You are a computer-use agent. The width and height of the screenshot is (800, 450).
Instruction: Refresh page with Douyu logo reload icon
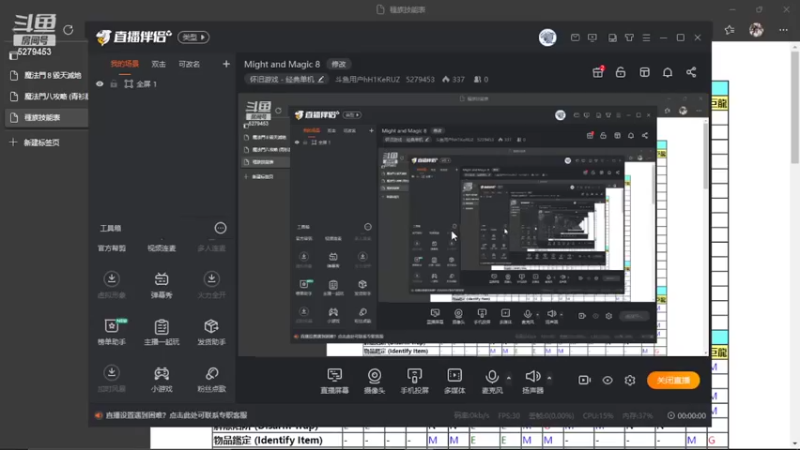coord(68,30)
